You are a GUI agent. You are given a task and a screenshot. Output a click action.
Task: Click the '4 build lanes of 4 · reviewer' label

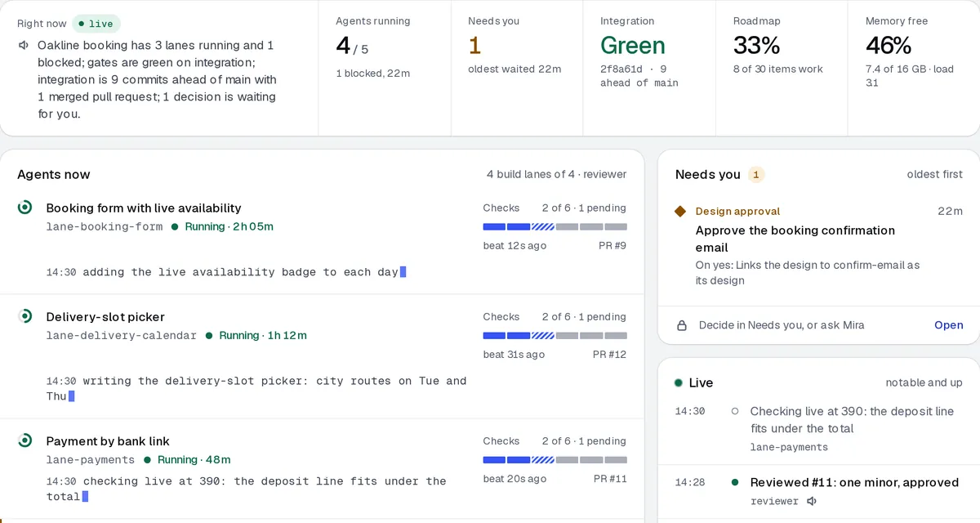point(556,174)
